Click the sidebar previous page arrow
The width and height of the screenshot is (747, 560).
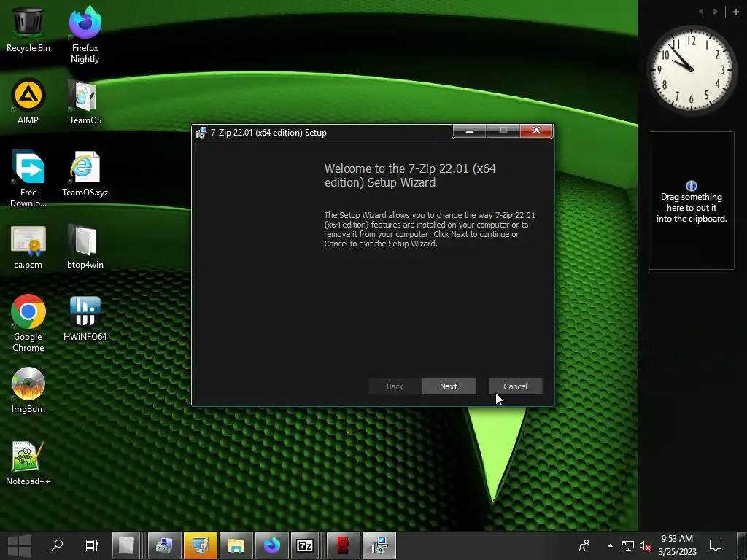click(x=701, y=12)
